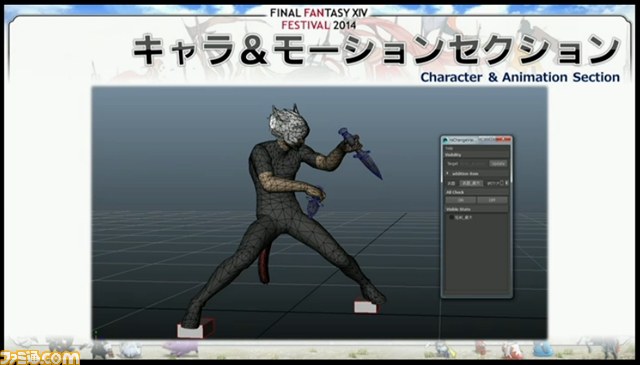Click the button next to the 大剣 label

coord(471,183)
